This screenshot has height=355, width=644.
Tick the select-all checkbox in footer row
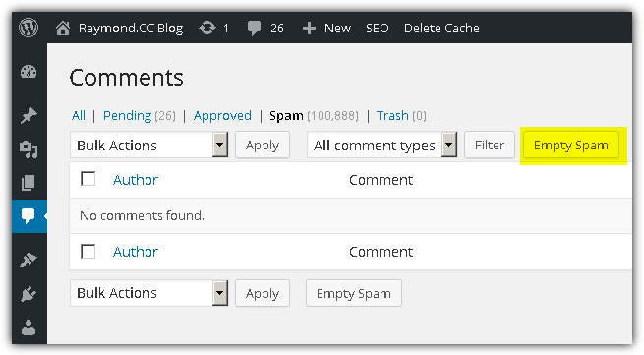pyautogui.click(x=88, y=252)
